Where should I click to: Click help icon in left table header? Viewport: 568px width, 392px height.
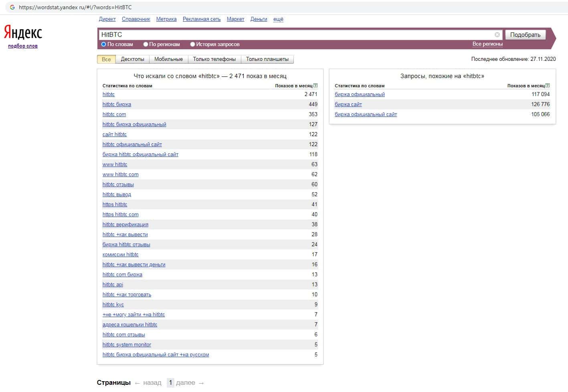point(315,85)
